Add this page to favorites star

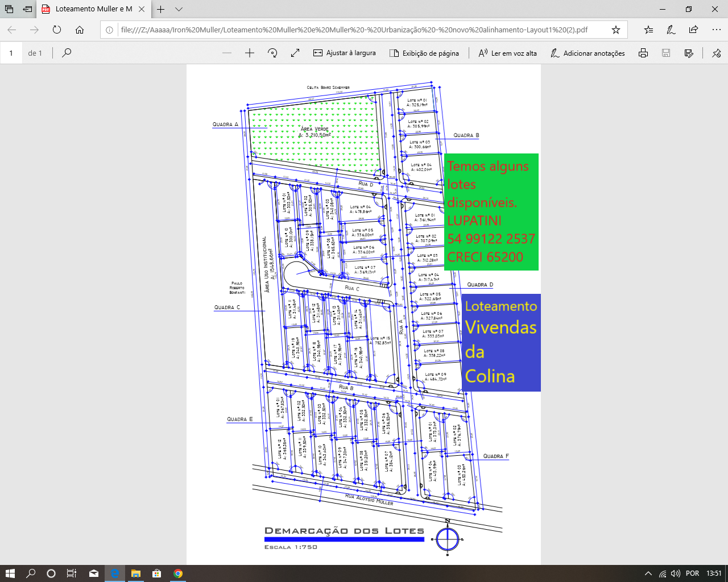click(615, 30)
